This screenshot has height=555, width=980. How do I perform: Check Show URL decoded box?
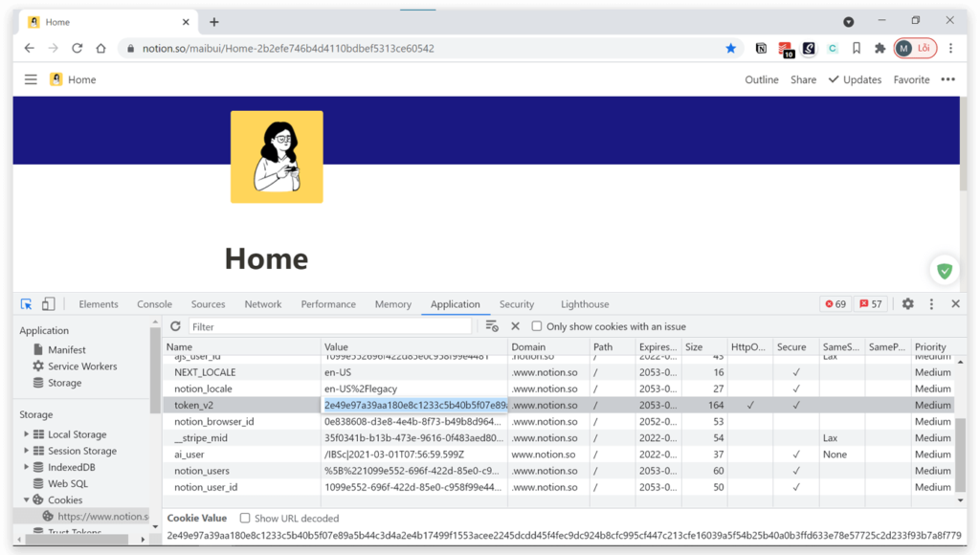[245, 518]
